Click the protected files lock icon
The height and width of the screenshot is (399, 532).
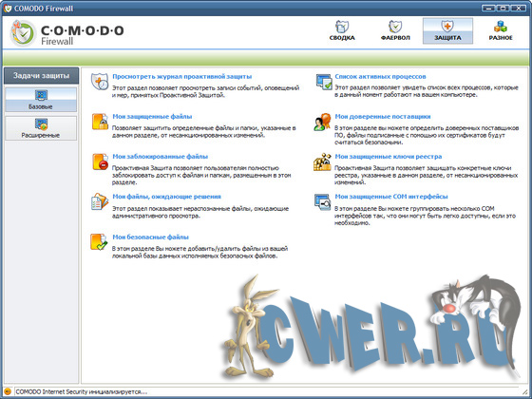click(x=100, y=122)
